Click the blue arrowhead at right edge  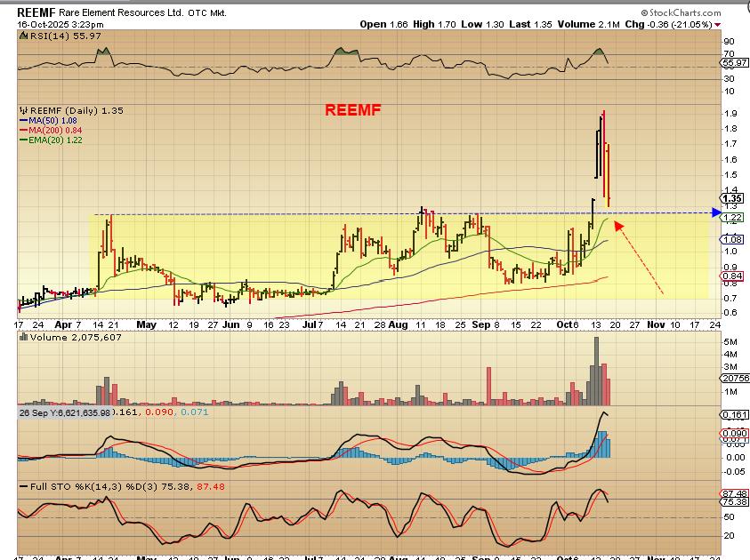pos(716,212)
